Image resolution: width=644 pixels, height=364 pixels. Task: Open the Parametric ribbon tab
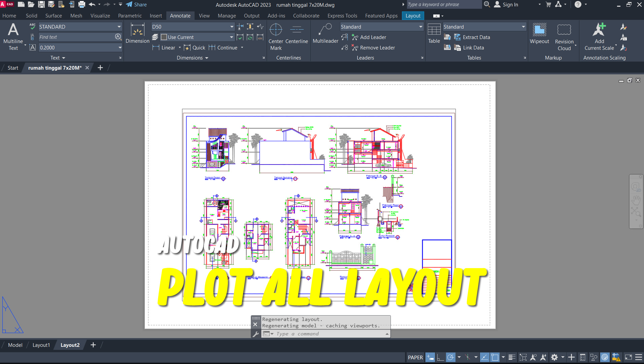coord(130,15)
